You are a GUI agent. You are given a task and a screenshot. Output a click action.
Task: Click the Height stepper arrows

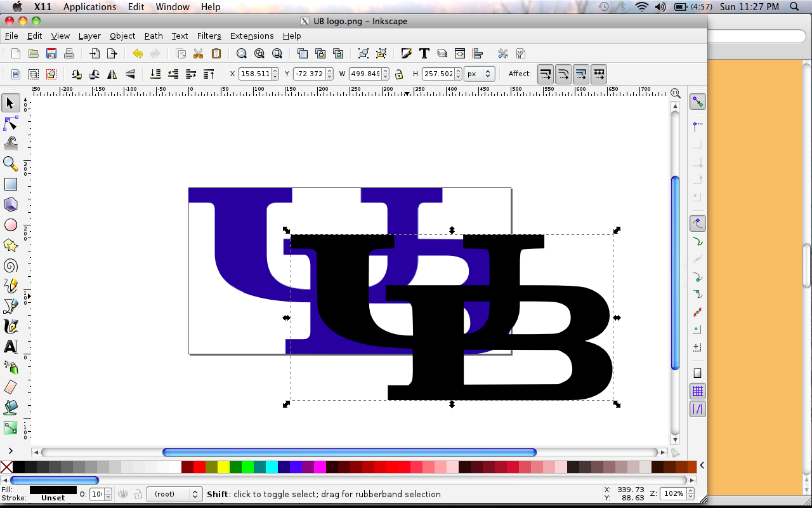[459, 74]
